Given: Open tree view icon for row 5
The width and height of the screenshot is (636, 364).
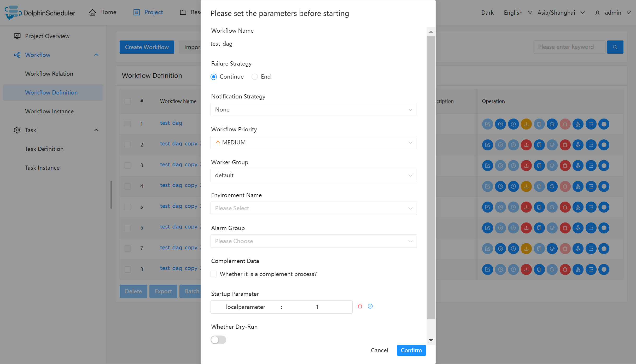Looking at the screenshot, I should tap(578, 207).
